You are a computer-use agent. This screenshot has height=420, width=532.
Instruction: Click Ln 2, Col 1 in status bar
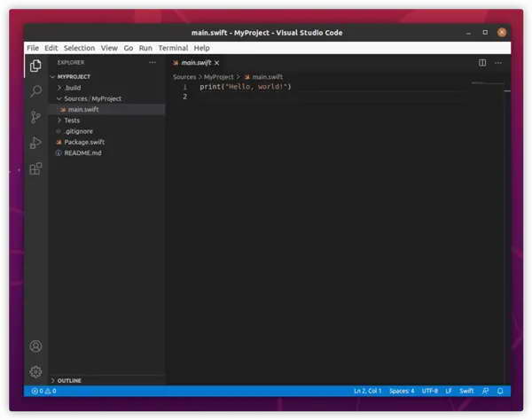point(368,391)
